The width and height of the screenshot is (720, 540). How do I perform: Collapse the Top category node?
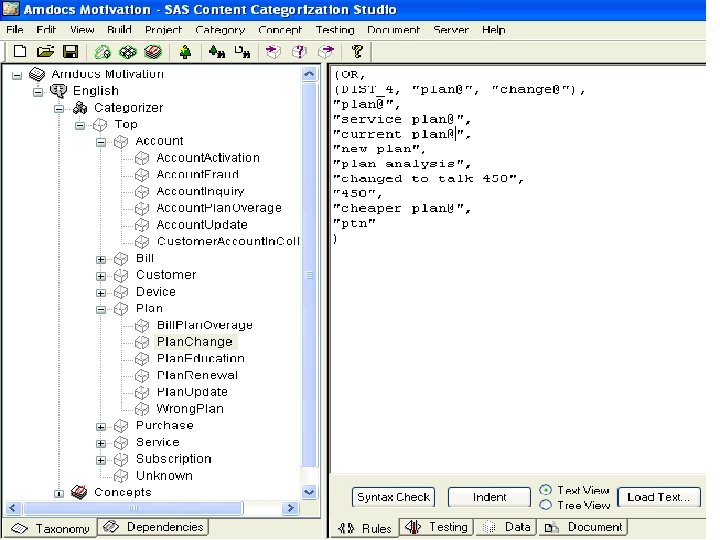[80, 125]
